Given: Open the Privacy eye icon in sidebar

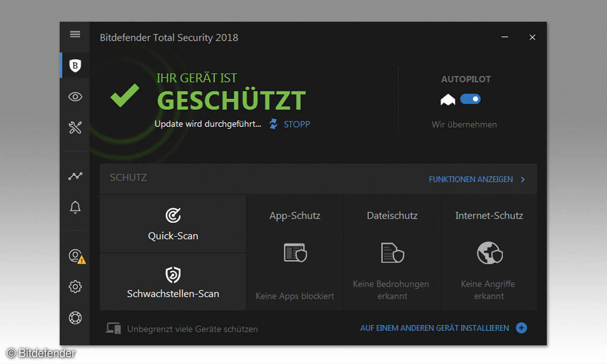Looking at the screenshot, I should click(x=75, y=97).
